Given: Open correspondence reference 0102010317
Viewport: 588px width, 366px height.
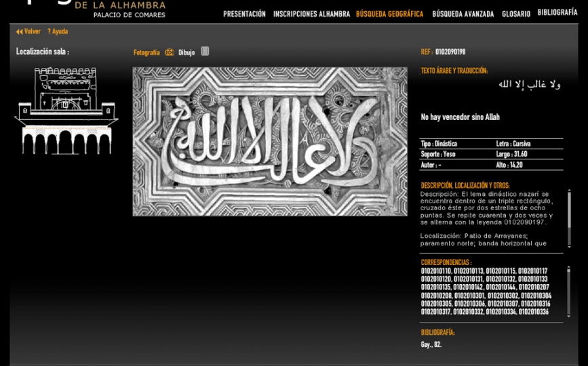Looking at the screenshot, I should 436,312.
